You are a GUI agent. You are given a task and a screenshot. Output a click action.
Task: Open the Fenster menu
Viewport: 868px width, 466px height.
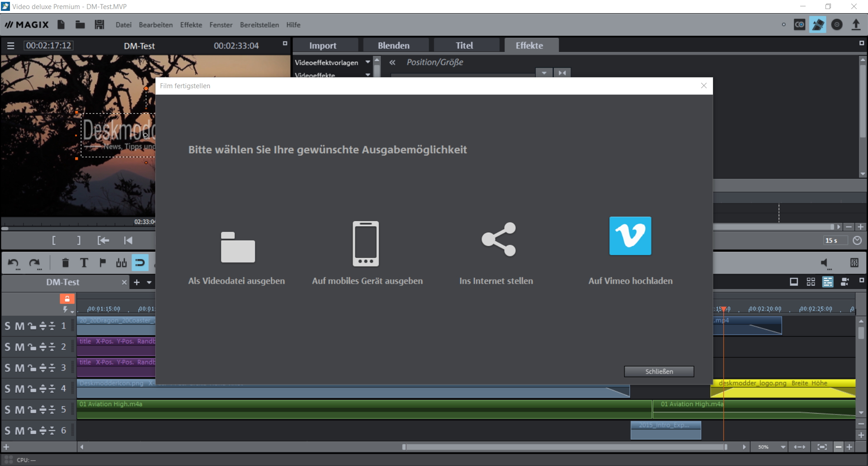coord(221,25)
